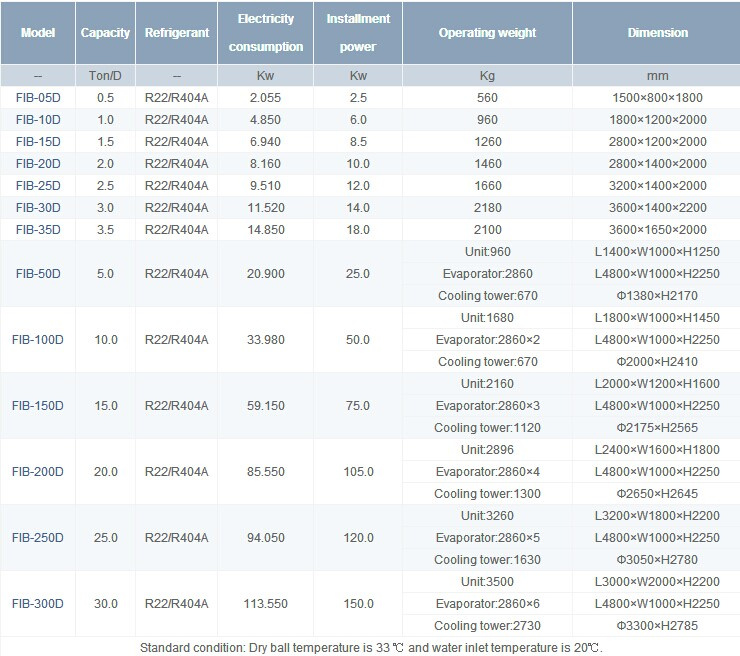740x656 pixels.
Task: Click electricity value '6.940'
Action: tap(265, 142)
